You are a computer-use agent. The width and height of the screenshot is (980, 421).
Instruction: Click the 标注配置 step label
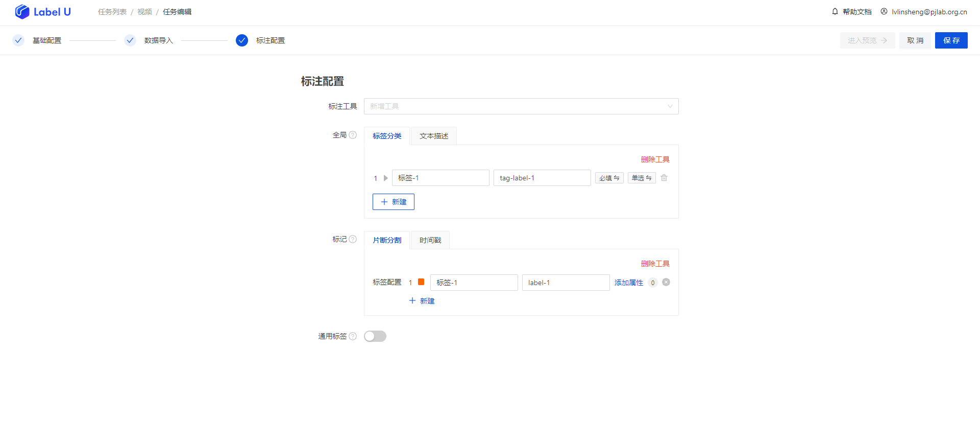(271, 40)
